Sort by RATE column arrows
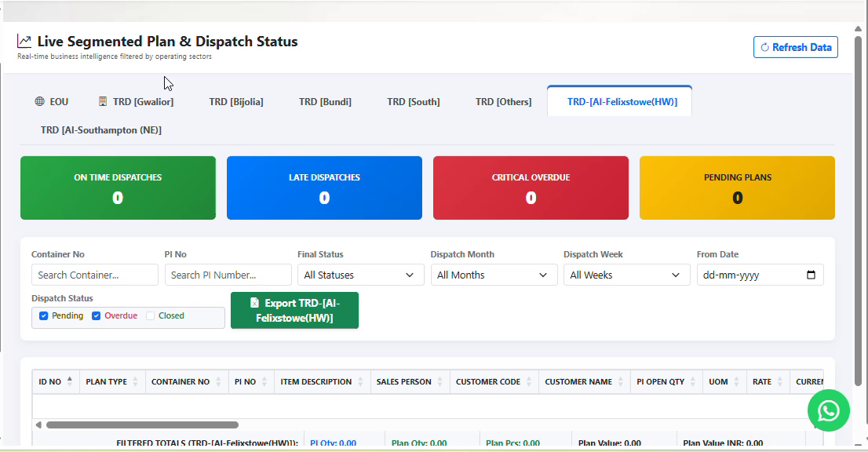The height and width of the screenshot is (452, 868). 779,381
